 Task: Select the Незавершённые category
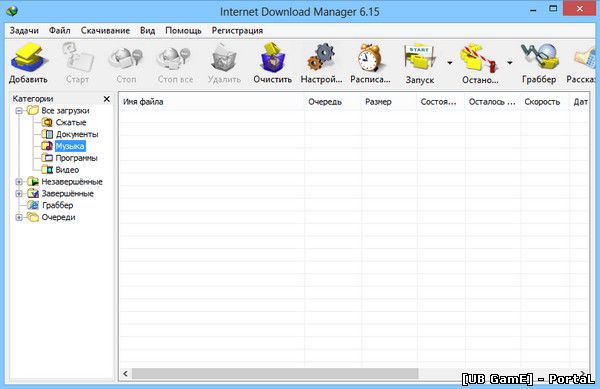coord(72,182)
